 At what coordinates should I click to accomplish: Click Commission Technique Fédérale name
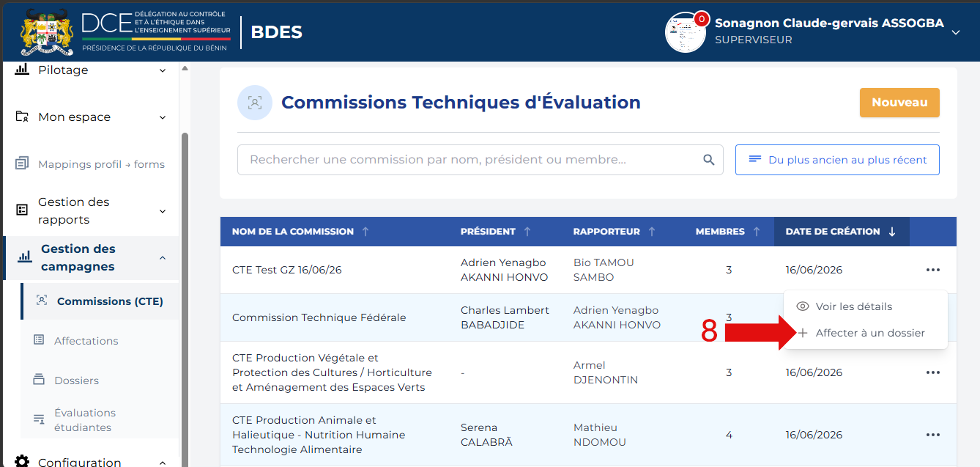319,317
